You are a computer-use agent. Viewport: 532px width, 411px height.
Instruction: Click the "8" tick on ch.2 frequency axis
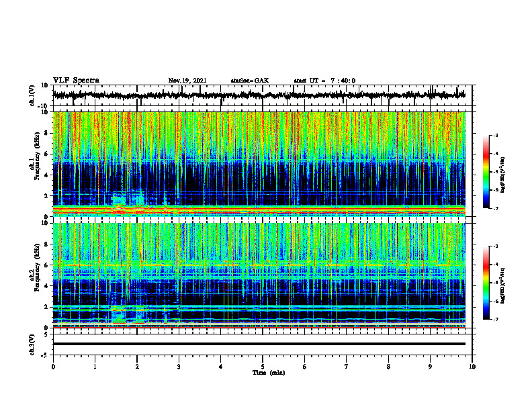pyautogui.click(x=46, y=244)
